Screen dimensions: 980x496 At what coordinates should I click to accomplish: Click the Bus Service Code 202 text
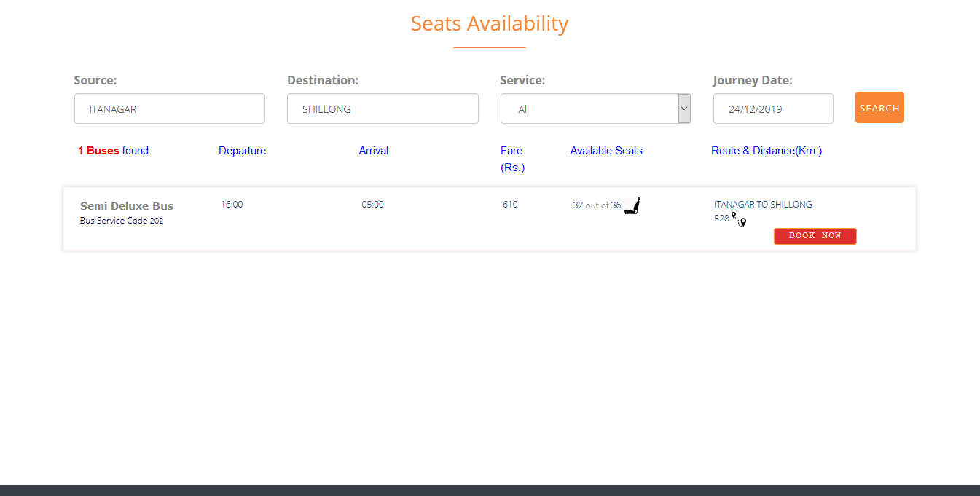pyautogui.click(x=122, y=221)
